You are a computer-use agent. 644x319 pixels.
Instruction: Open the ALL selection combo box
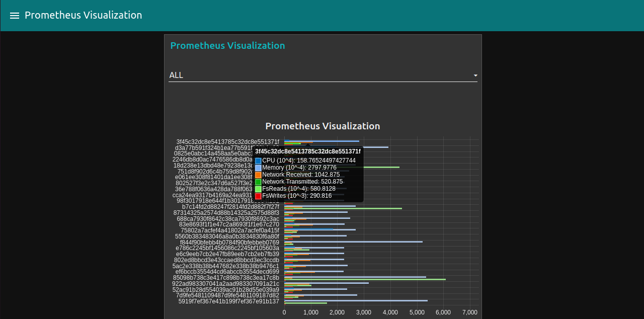(x=323, y=75)
